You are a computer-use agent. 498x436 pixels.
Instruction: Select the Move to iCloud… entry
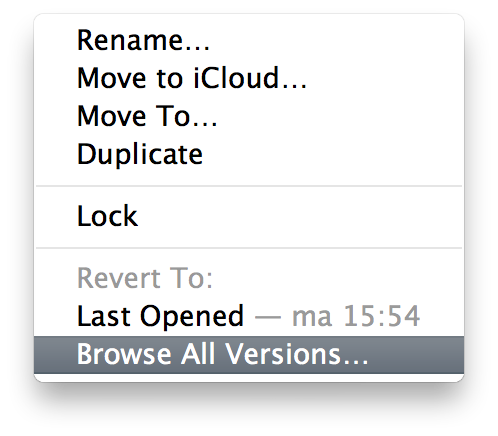(x=249, y=78)
